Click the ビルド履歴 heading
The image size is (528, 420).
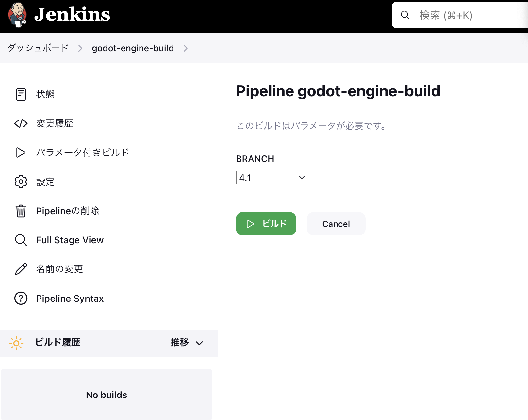point(58,342)
